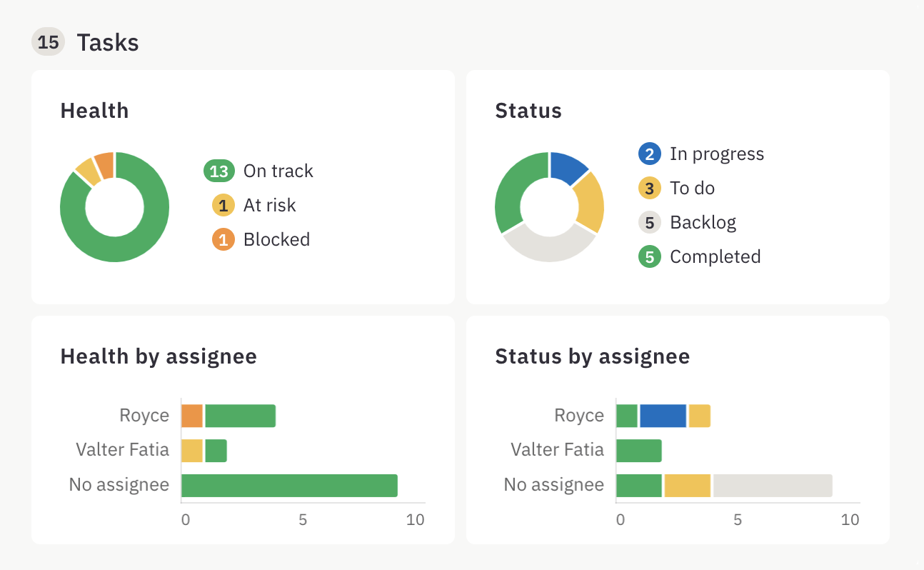The width and height of the screenshot is (924, 570).
Task: Click Royce's orange blocked bar segment
Action: (x=192, y=416)
